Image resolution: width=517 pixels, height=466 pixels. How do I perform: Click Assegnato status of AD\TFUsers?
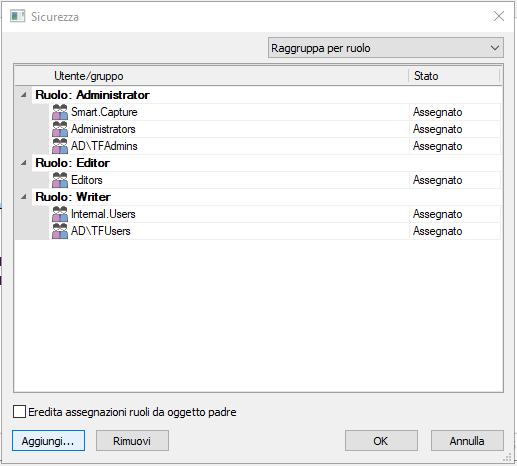point(437,231)
